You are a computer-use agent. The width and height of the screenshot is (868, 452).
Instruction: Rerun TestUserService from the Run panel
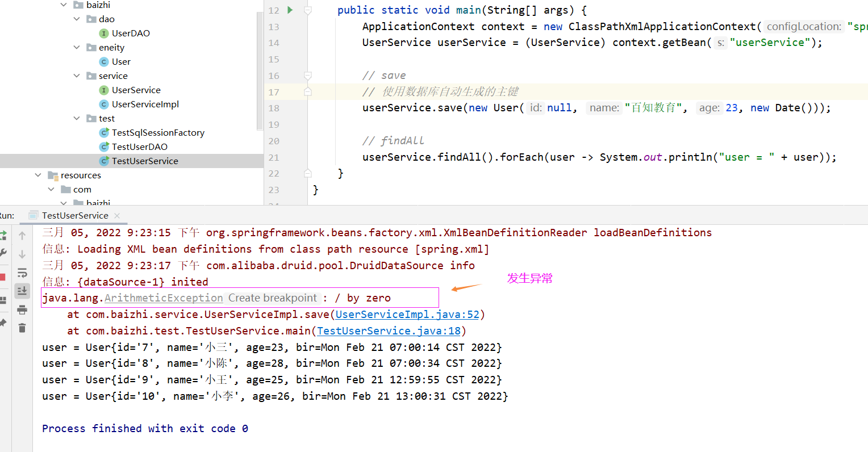[3, 235]
